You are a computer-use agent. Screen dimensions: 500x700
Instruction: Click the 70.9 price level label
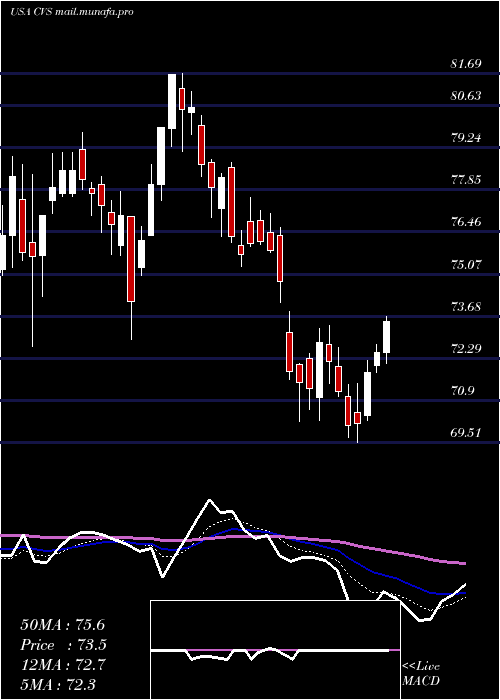[462, 391]
